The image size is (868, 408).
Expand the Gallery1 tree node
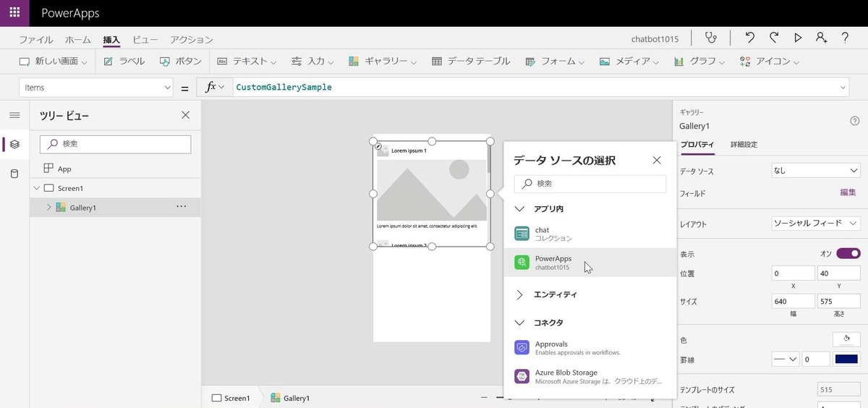48,208
